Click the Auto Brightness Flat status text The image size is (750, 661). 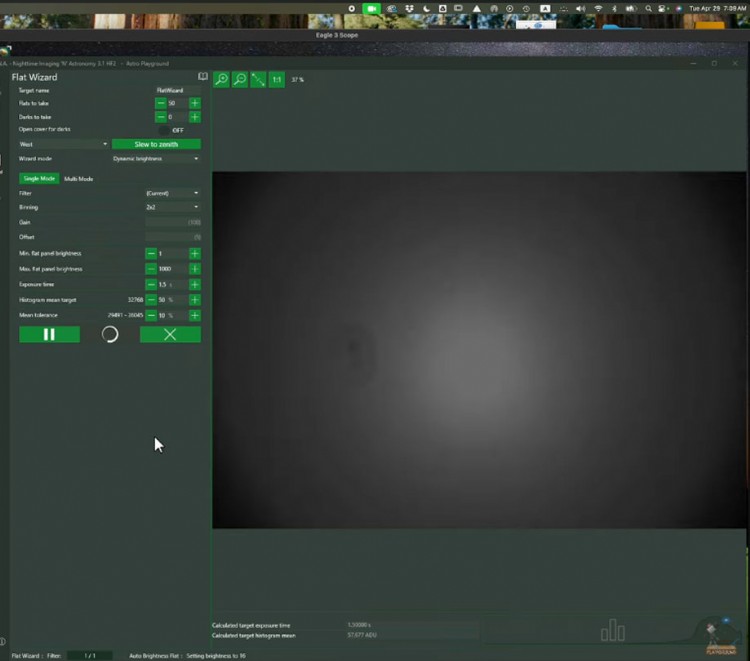click(x=187, y=656)
